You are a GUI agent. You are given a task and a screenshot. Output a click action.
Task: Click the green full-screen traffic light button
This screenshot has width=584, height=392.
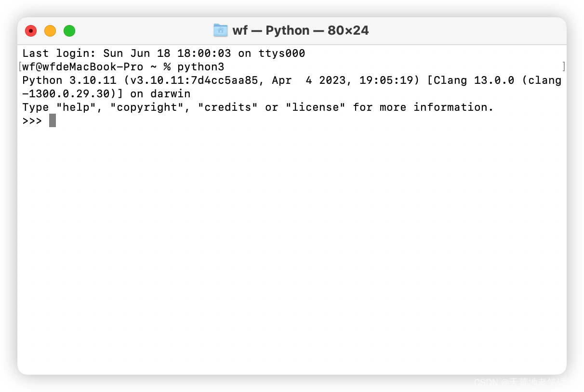(69, 30)
